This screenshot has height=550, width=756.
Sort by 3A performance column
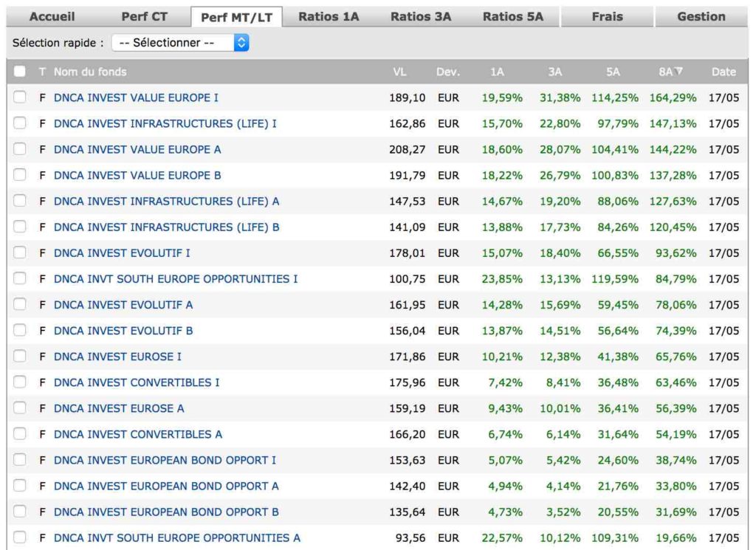tap(555, 72)
